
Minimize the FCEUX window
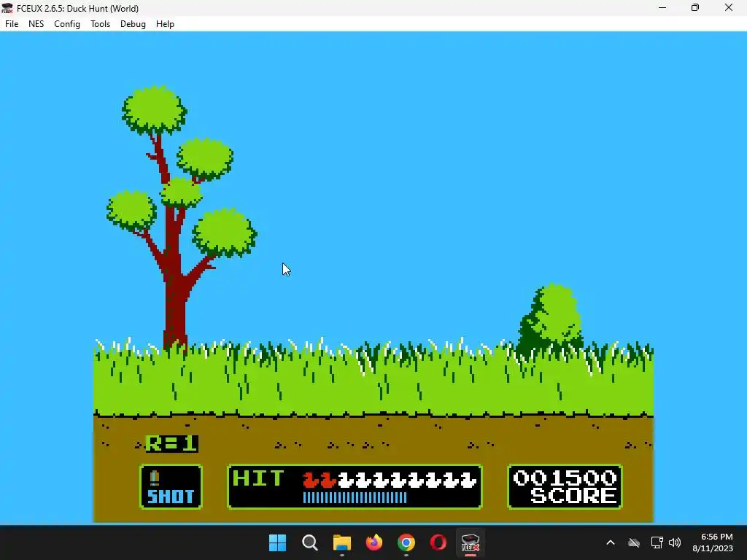pyautogui.click(x=662, y=8)
